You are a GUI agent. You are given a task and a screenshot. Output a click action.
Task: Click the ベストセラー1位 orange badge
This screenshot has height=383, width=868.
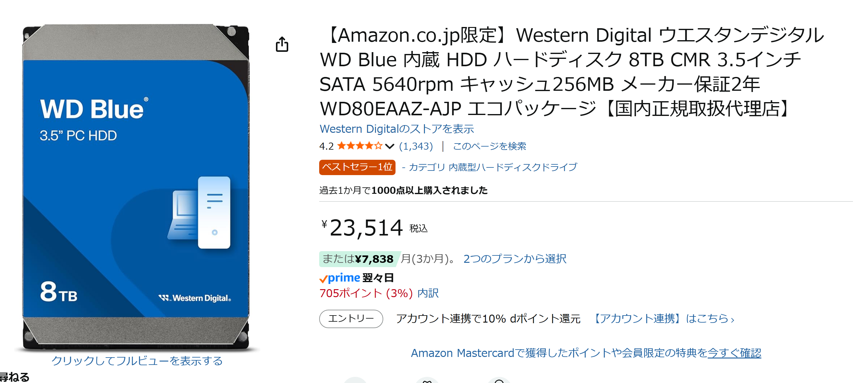[357, 167]
